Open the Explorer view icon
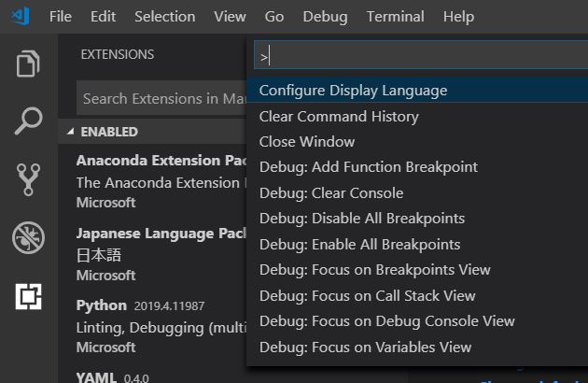 point(28,64)
